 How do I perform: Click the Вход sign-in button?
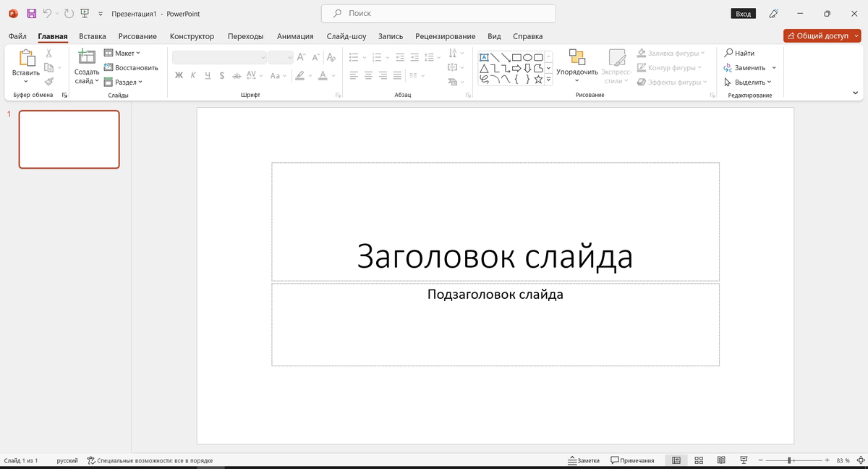pyautogui.click(x=743, y=14)
